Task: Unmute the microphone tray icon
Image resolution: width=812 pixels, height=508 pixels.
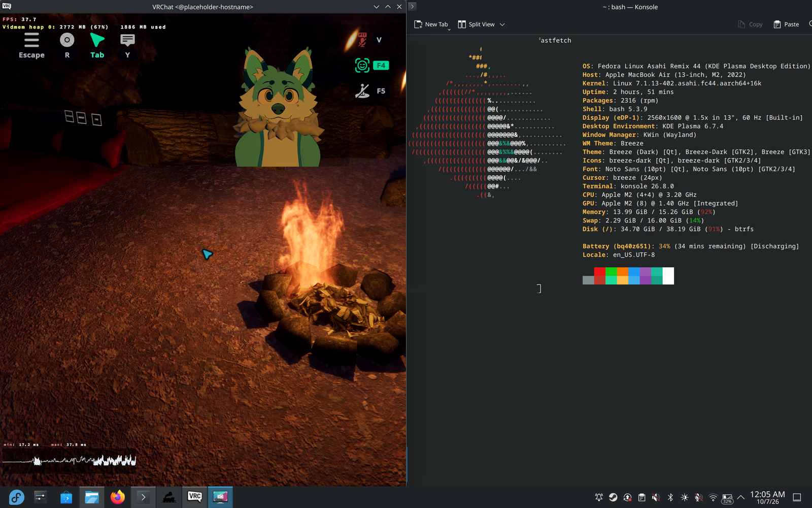Action: (699, 497)
